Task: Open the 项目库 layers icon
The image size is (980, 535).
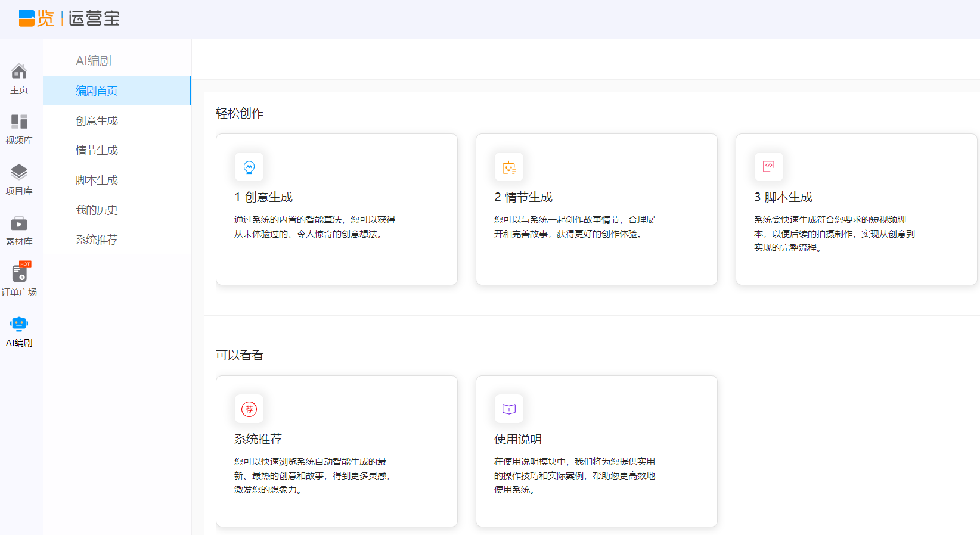Action: click(19, 172)
